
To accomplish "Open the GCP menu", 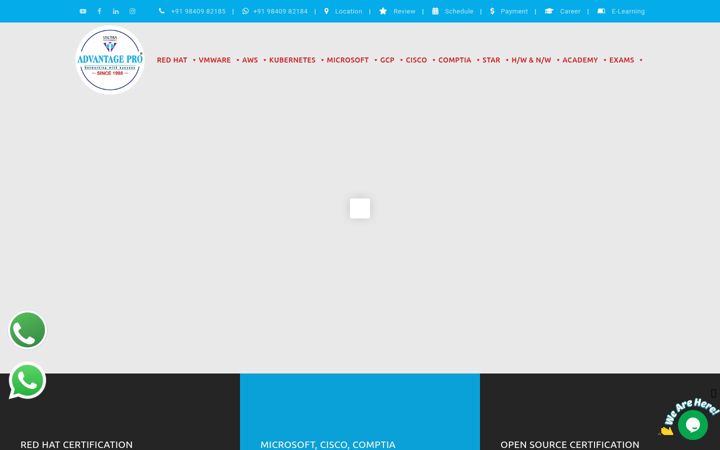I will [387, 60].
